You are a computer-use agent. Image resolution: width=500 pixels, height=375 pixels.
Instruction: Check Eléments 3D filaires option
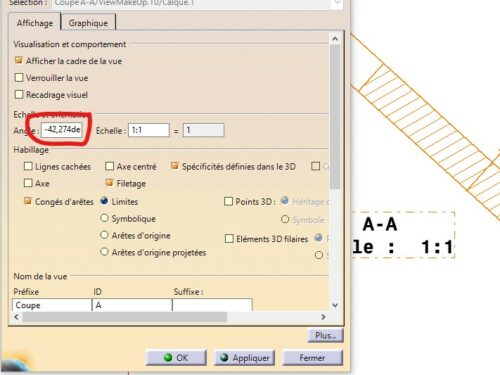tap(229, 239)
